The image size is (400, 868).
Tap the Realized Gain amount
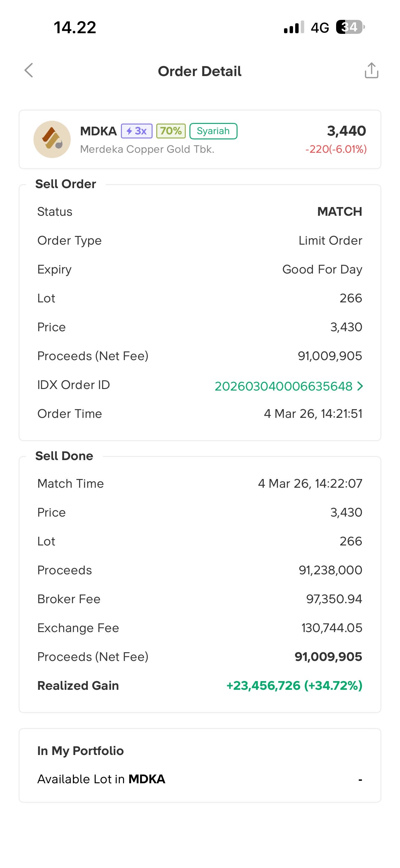294,686
